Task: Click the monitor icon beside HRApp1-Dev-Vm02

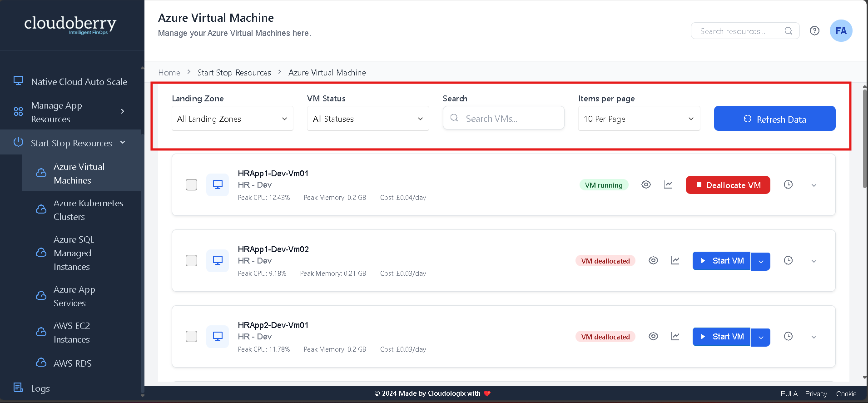Action: tap(218, 260)
